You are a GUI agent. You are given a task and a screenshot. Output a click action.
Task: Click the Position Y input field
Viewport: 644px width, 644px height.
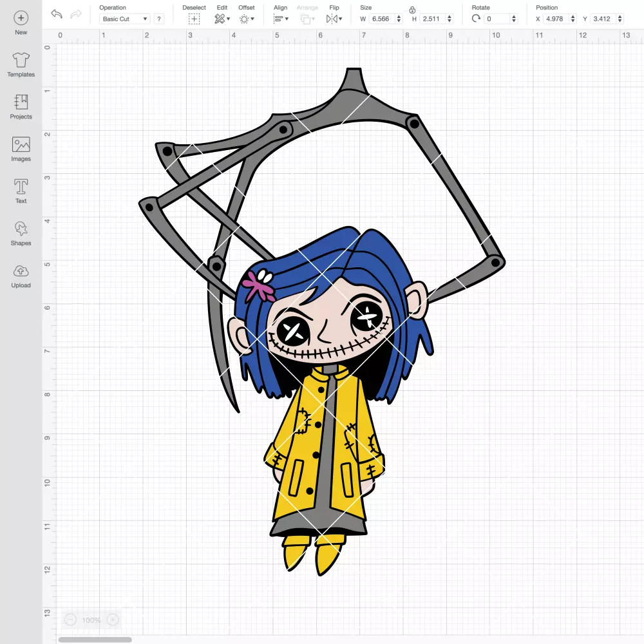603,19
